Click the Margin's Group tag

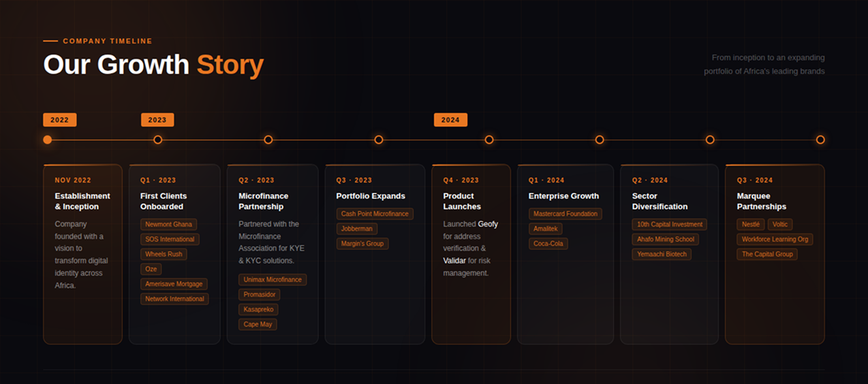point(362,244)
